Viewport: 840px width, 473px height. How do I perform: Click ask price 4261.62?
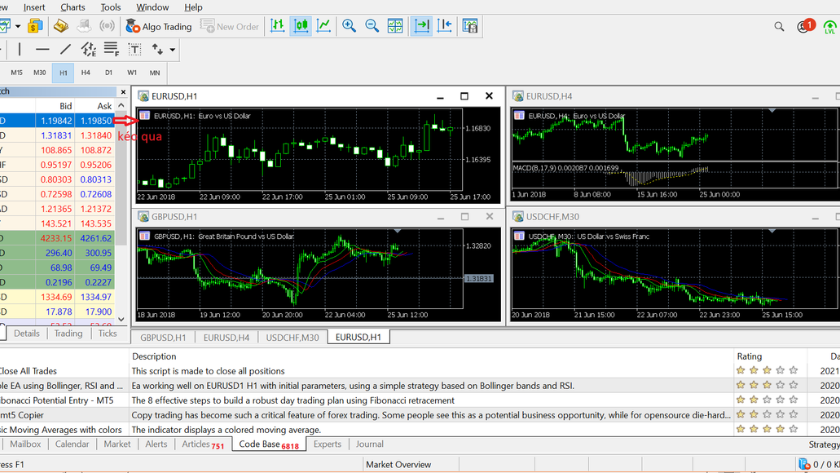[x=96, y=238]
